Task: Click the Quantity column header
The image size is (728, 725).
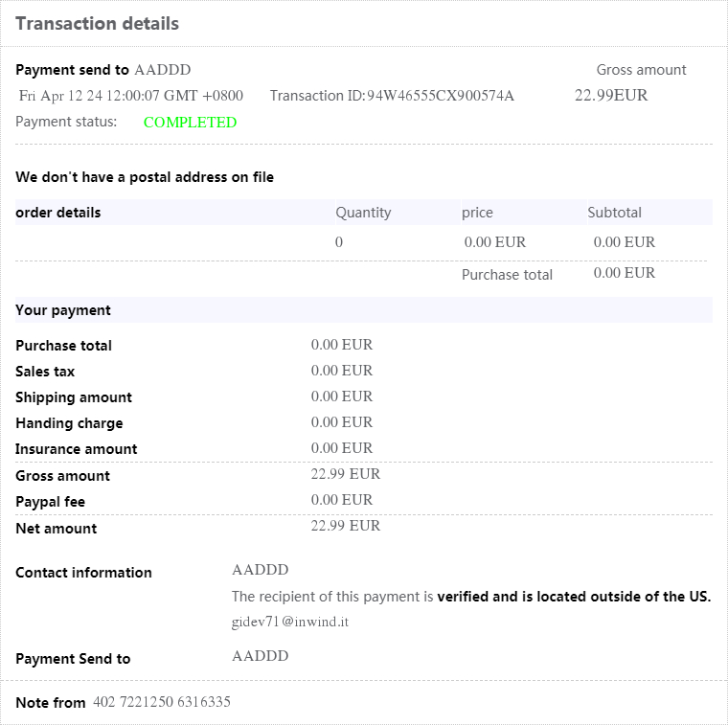Action: (363, 213)
